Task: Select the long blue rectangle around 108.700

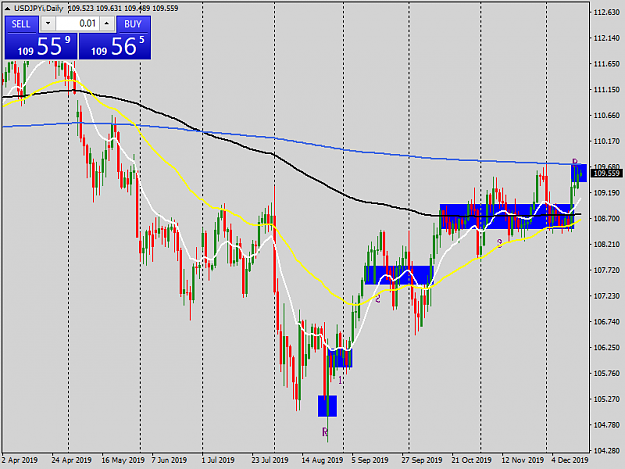Action: [x=507, y=216]
